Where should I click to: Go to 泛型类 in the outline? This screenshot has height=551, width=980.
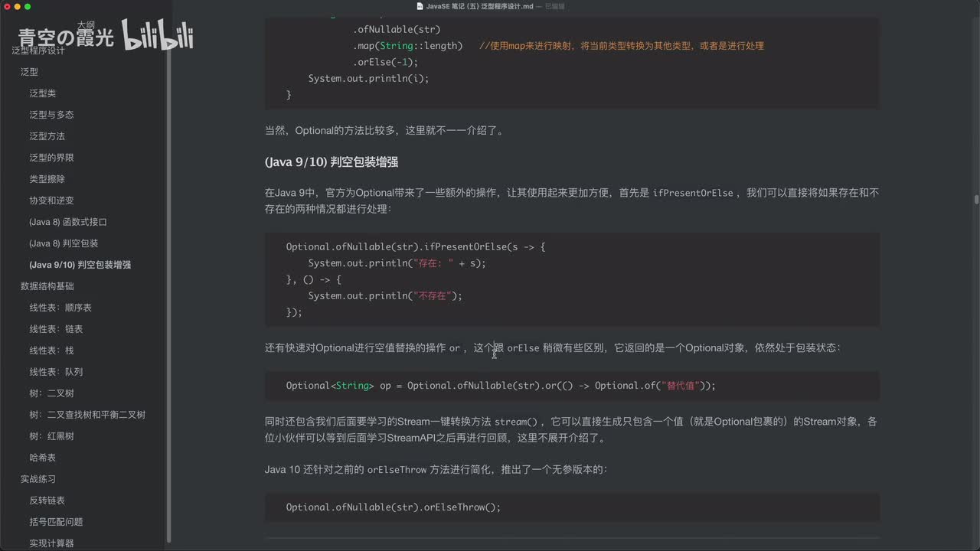(43, 93)
